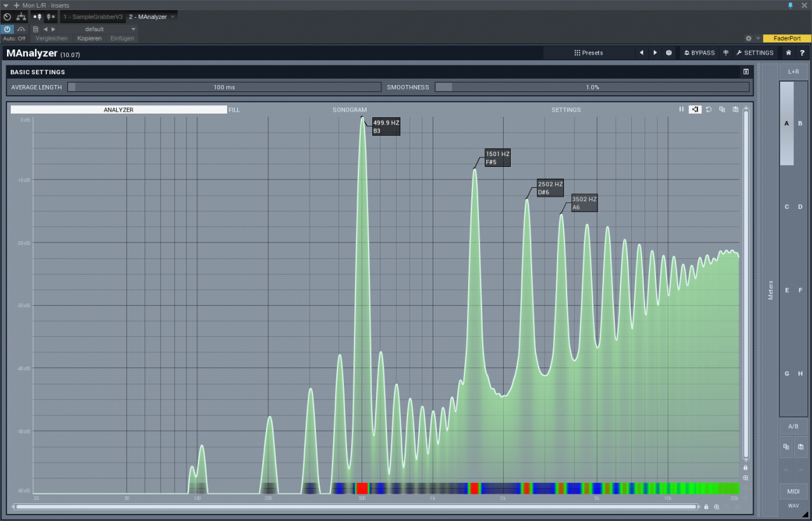Toggle the highlighted peak labels icon
This screenshot has height=521, width=812.
(x=695, y=109)
